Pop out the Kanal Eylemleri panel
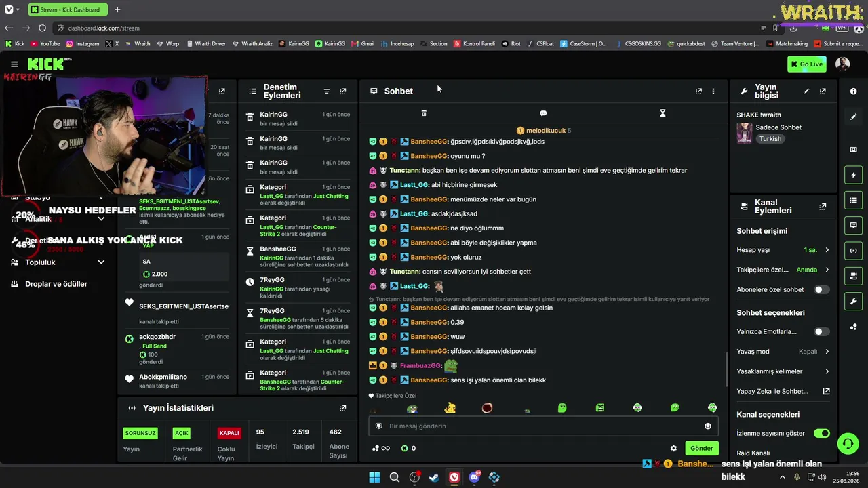The width and height of the screenshot is (868, 488). click(823, 207)
